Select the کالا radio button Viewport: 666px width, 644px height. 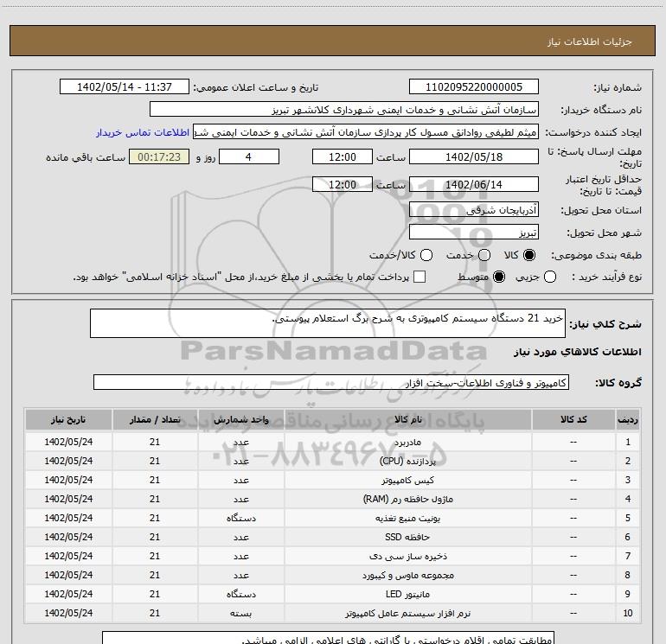coord(529,255)
